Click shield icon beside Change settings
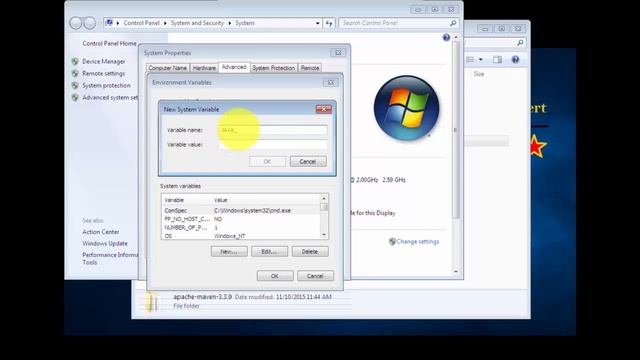640x360 pixels. click(x=392, y=242)
